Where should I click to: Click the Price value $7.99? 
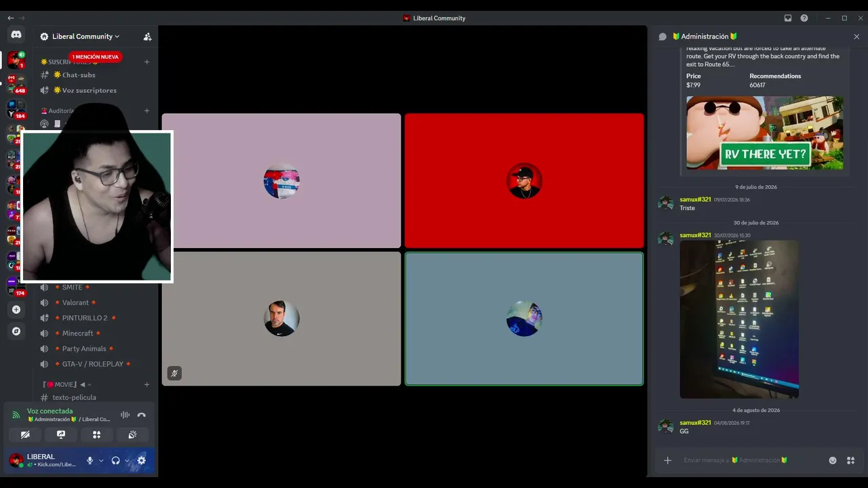pos(693,85)
